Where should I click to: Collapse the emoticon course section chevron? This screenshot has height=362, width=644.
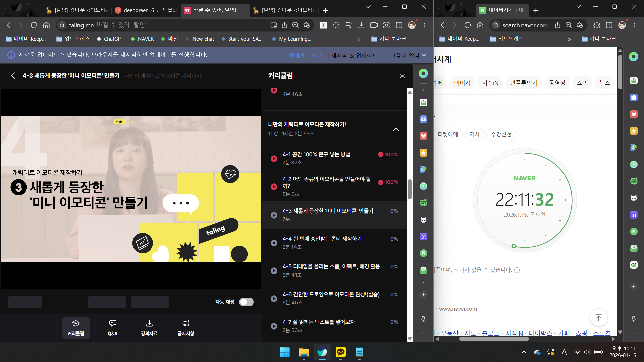[396, 129]
